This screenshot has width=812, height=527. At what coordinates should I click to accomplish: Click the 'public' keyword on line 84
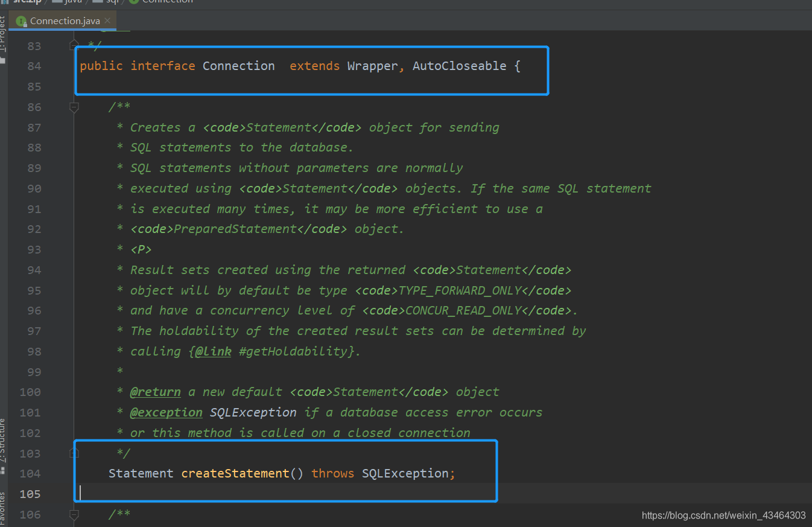[x=101, y=66]
